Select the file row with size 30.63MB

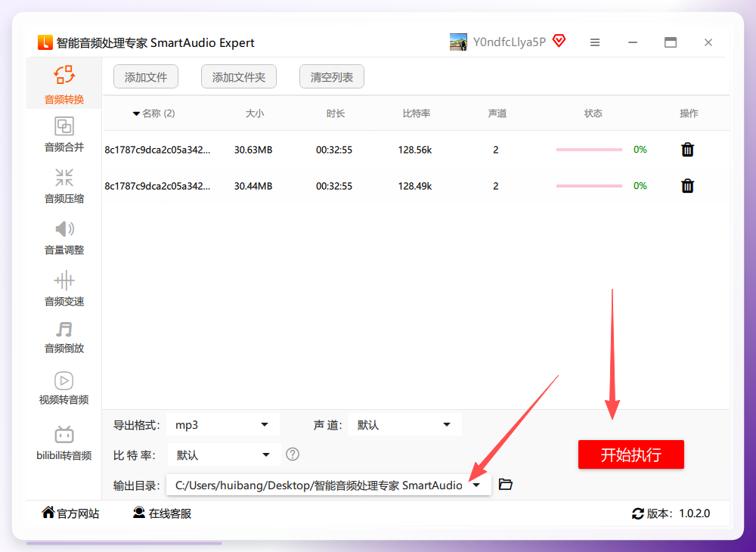[x=416, y=150]
